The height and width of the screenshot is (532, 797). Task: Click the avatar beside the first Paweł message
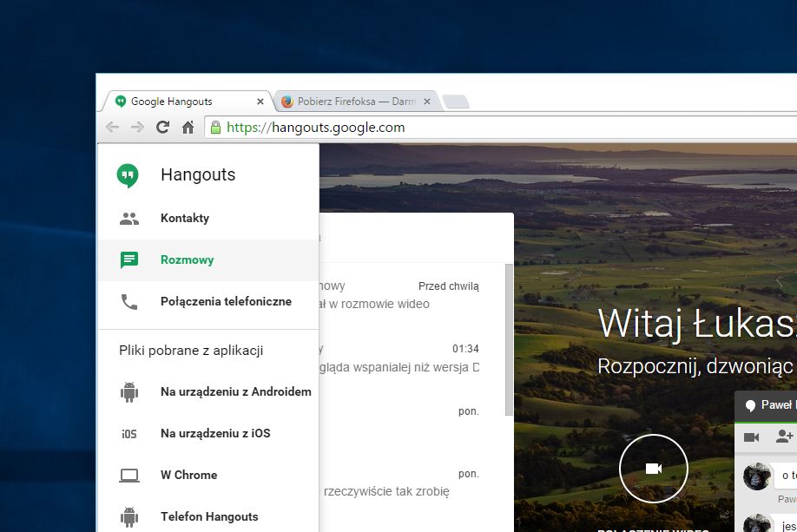tap(757, 476)
